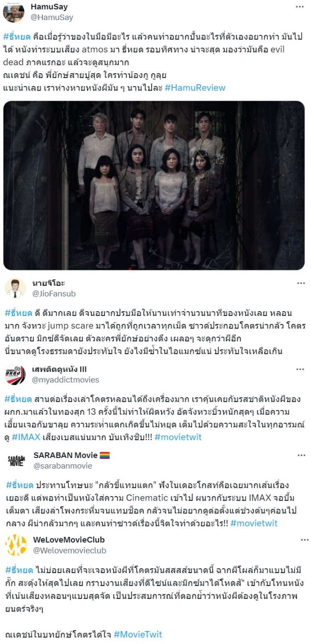This screenshot has height=644, width=311.
Task: Open the @HamuSay handle
Action: pyautogui.click(x=52, y=17)
